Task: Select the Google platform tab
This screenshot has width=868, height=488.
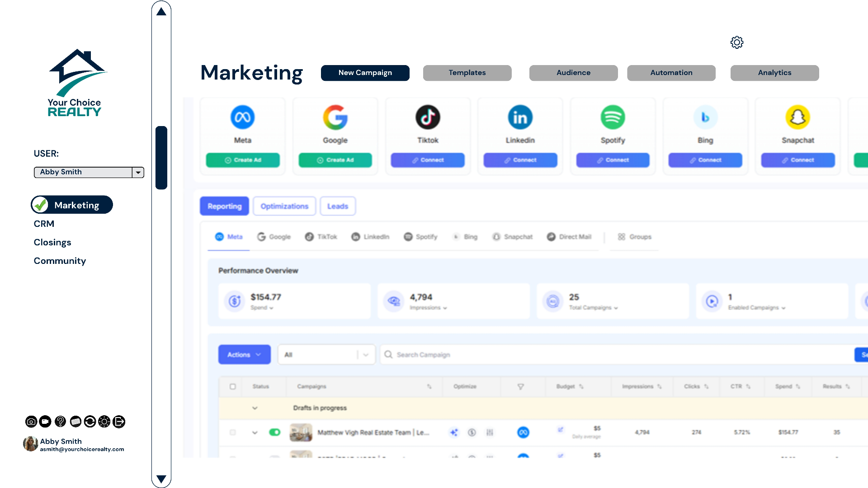Action: point(274,237)
